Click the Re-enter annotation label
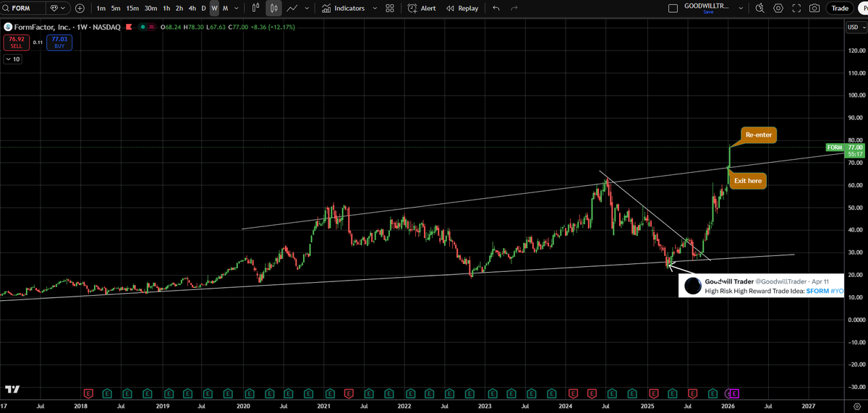 pyautogui.click(x=758, y=135)
